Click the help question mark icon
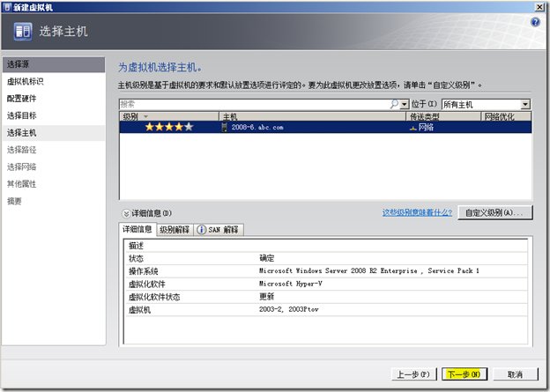550x392 pixels. pos(535,22)
